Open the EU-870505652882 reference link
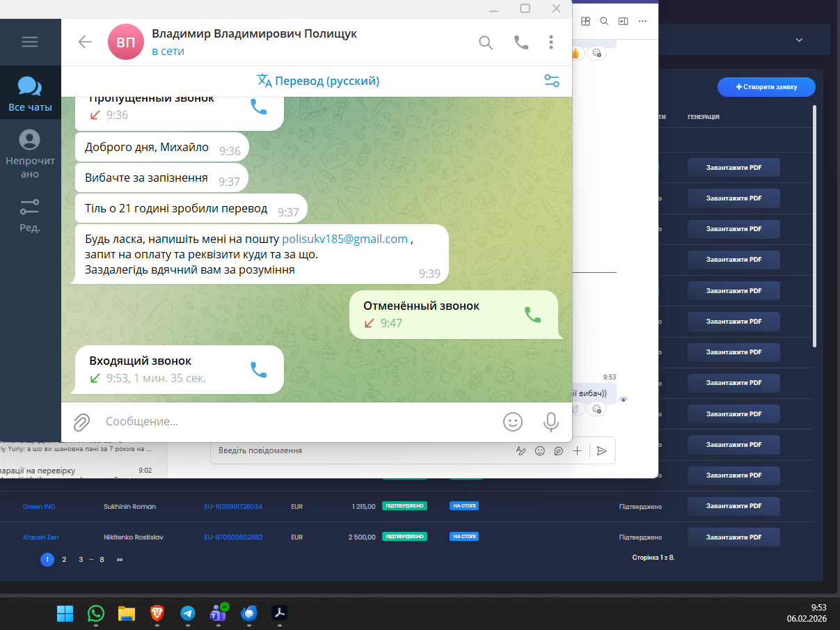 point(233,537)
